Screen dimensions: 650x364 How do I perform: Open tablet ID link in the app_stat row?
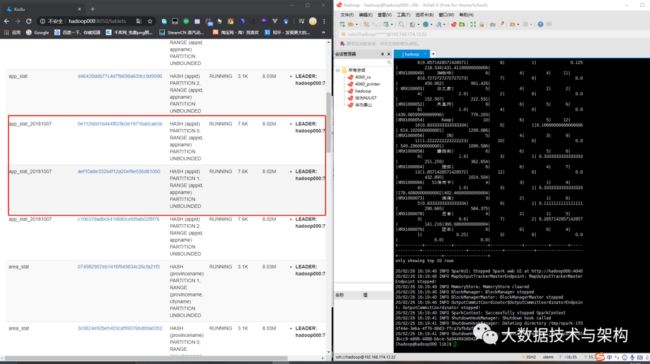(120, 76)
